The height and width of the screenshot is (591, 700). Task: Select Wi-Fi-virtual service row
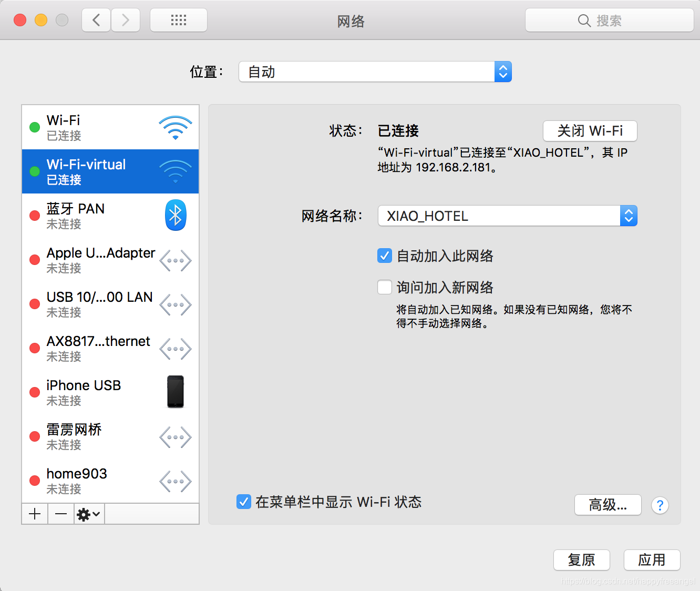coord(110,171)
